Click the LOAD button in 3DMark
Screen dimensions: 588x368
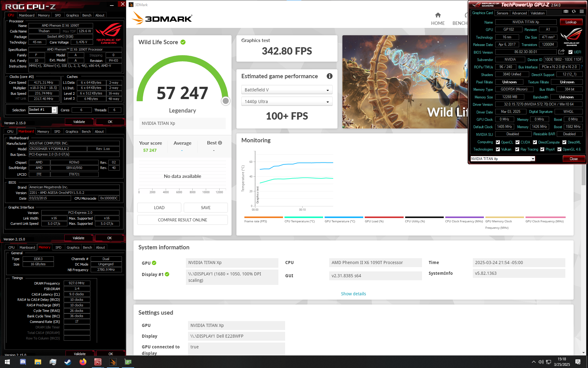[x=159, y=208]
